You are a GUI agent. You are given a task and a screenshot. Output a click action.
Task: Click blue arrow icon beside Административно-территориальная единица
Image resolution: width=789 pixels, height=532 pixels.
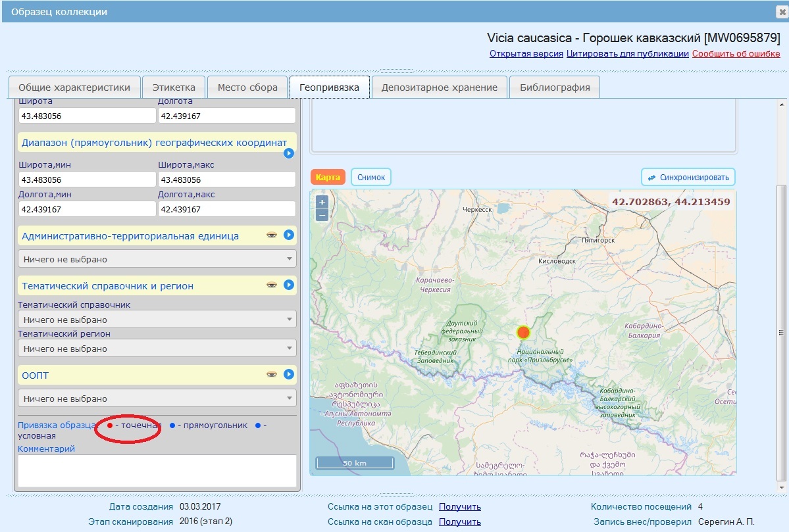[x=288, y=235]
